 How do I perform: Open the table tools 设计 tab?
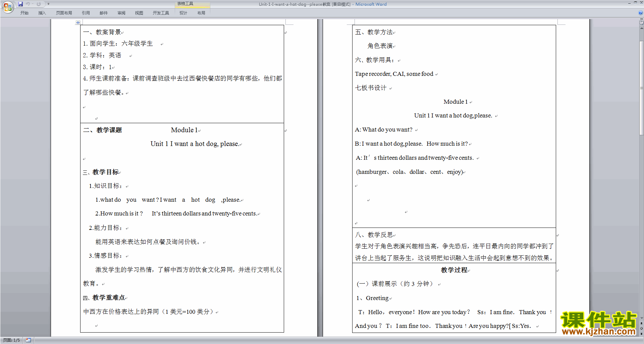click(x=183, y=13)
